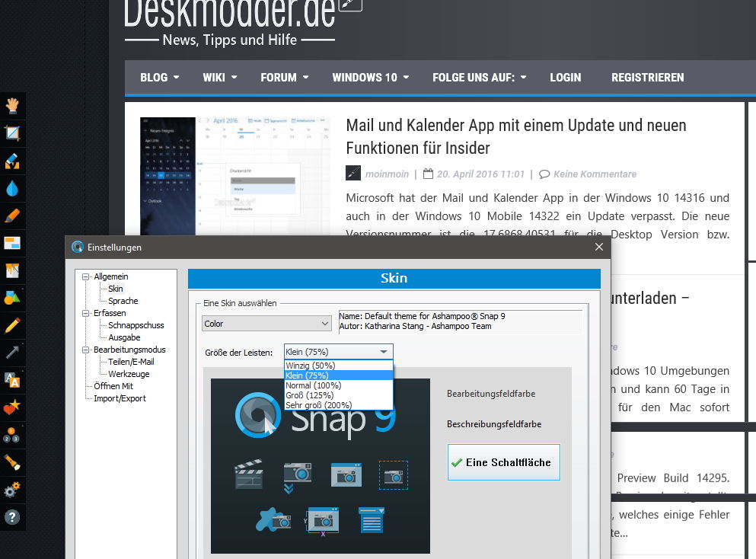The width and height of the screenshot is (756, 559).
Task: Select Werkzeuge in settings tree
Action: 129,374
